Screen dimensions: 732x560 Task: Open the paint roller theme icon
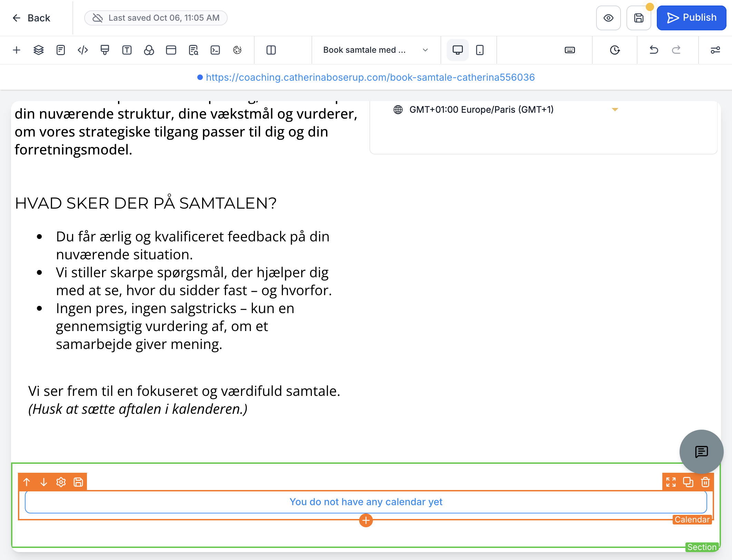point(105,50)
